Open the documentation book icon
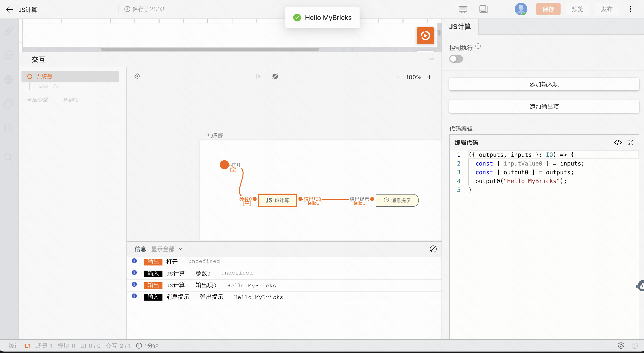Screen dimensions: 644x353 click(483, 9)
